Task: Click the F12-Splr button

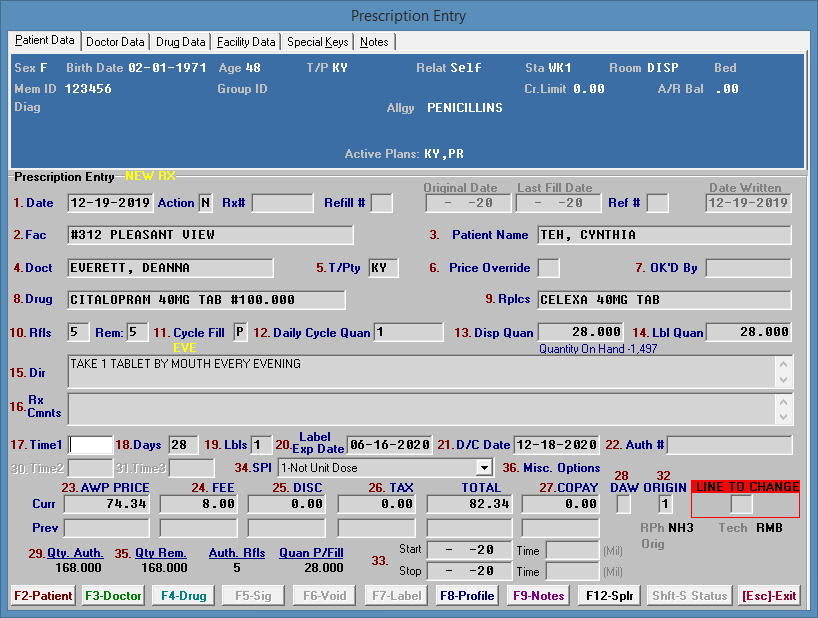Action: pos(609,596)
